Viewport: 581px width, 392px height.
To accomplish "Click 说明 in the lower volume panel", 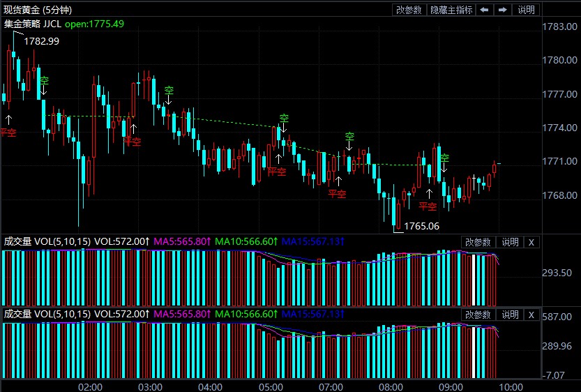I will coord(510,315).
